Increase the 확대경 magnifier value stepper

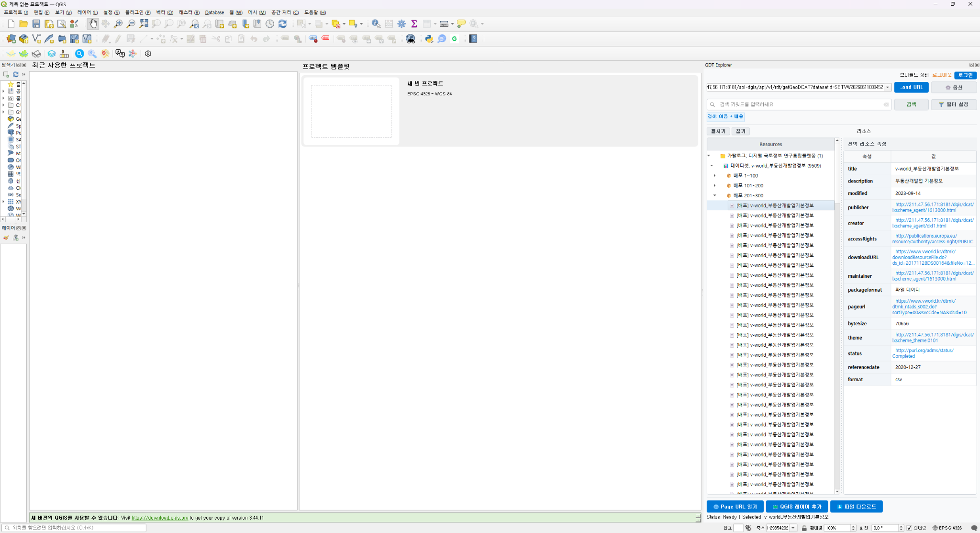(853, 526)
